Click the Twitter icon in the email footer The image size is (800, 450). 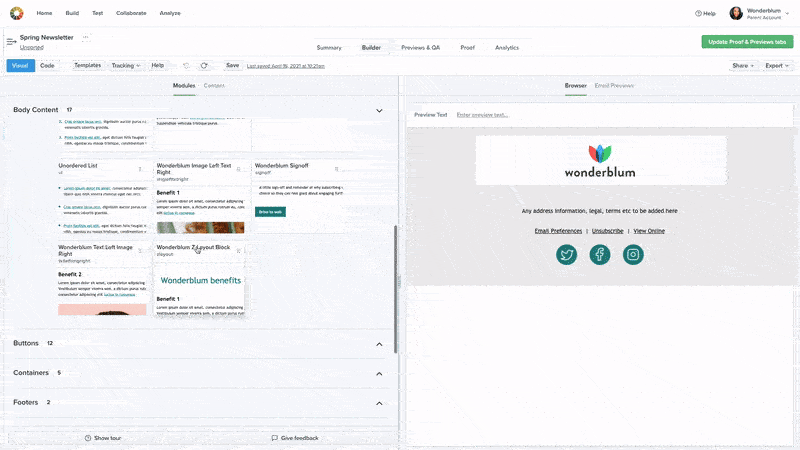point(566,254)
